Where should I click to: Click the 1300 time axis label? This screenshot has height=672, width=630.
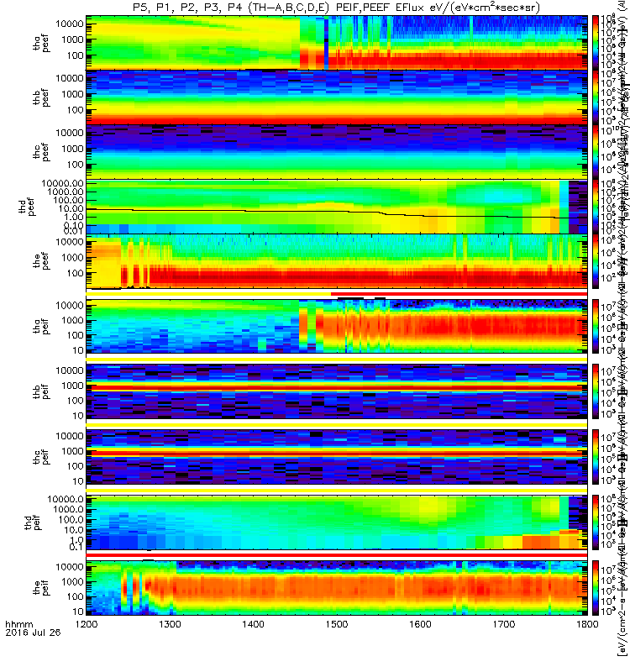[171, 624]
